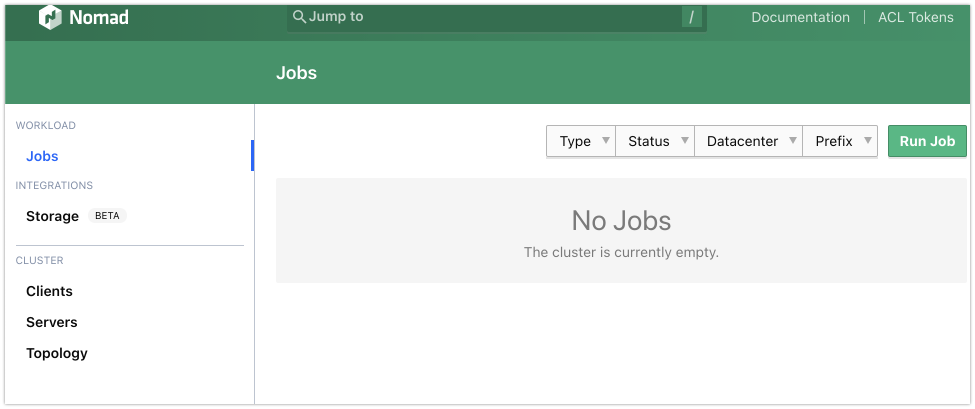Expand the Datacenter filter dropdown
This screenshot has height=409, width=975.
[x=747, y=141]
